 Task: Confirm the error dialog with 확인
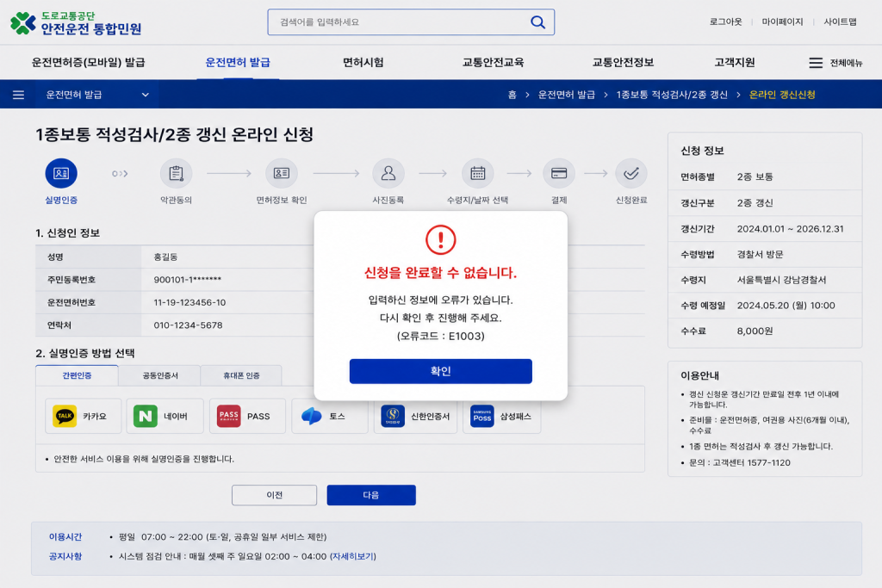tap(440, 371)
